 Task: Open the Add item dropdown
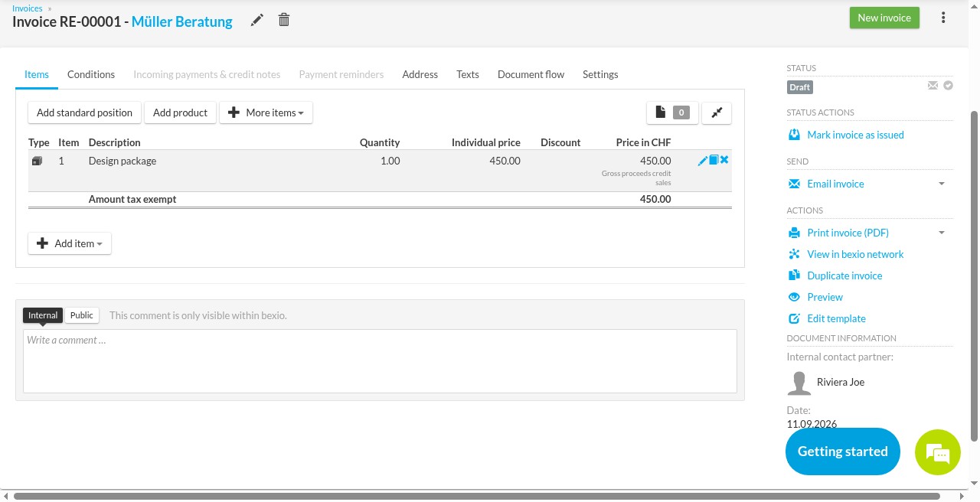pos(70,243)
